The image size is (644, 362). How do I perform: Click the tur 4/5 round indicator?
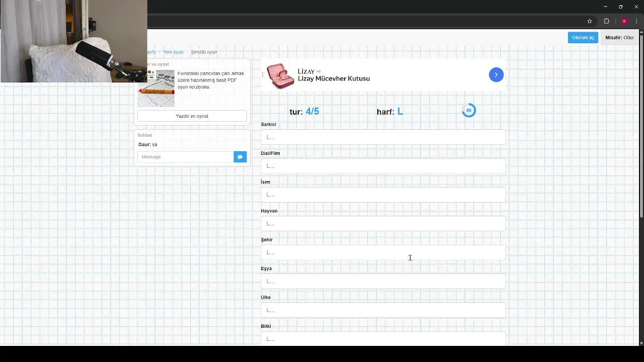coord(304,112)
